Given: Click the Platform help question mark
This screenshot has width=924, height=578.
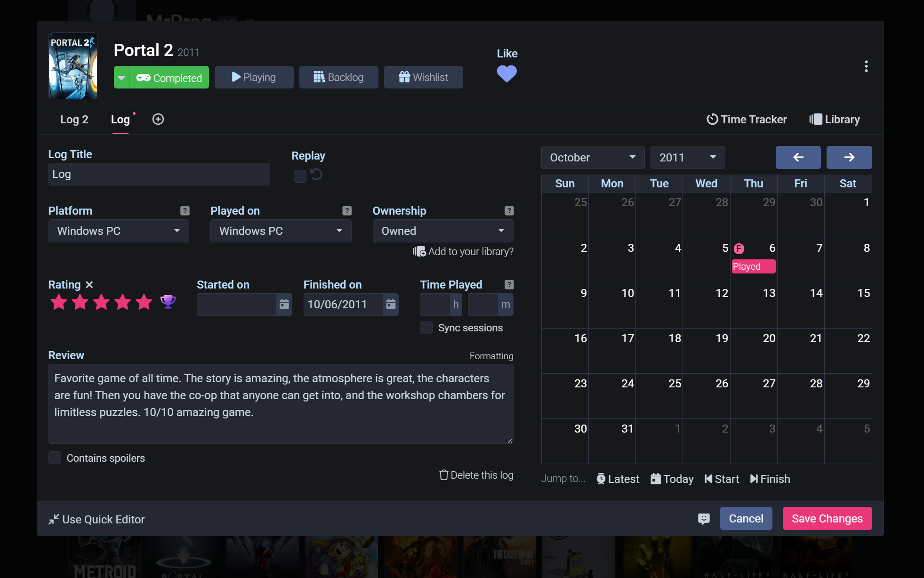Looking at the screenshot, I should [185, 211].
